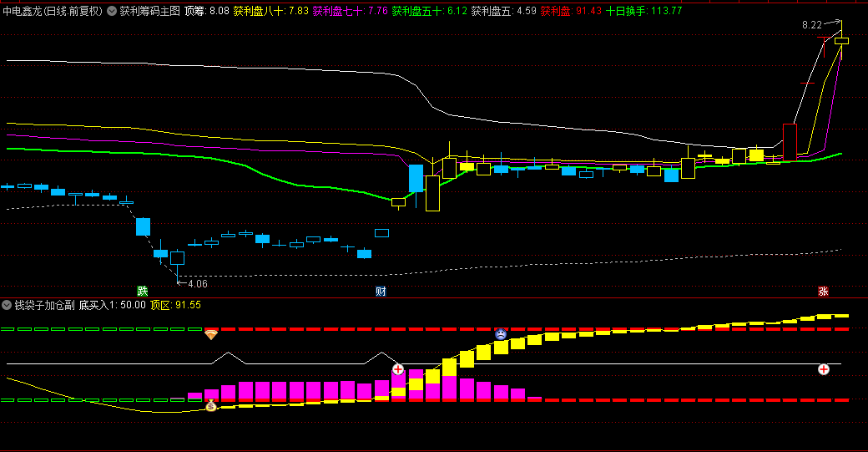Image resolution: width=868 pixels, height=452 pixels.
Task: Click the blue sad-face warning icon
Action: click(501, 334)
